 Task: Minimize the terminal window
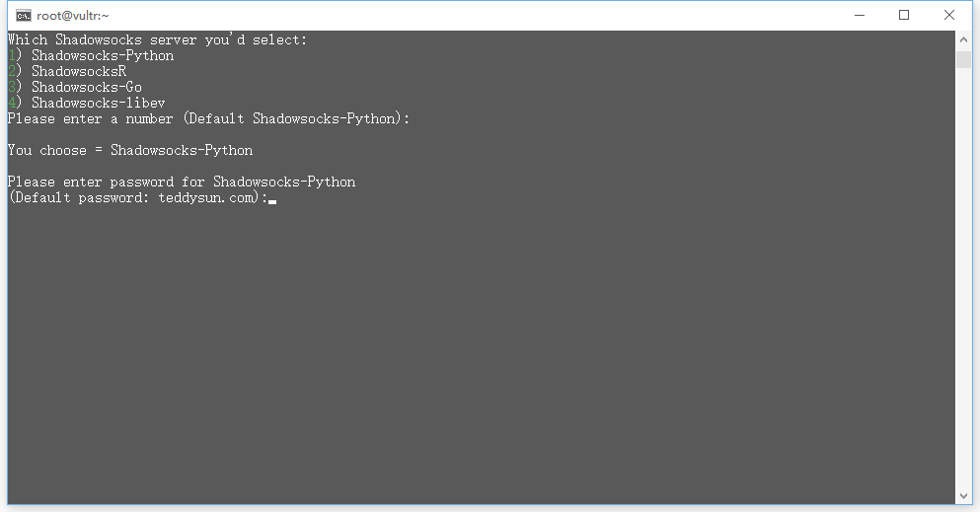click(859, 15)
